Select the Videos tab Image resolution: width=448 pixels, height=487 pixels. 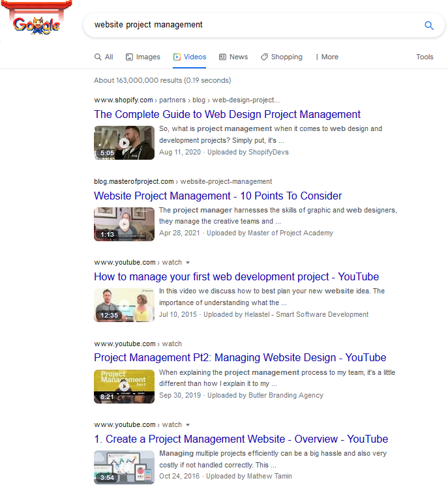tap(190, 57)
